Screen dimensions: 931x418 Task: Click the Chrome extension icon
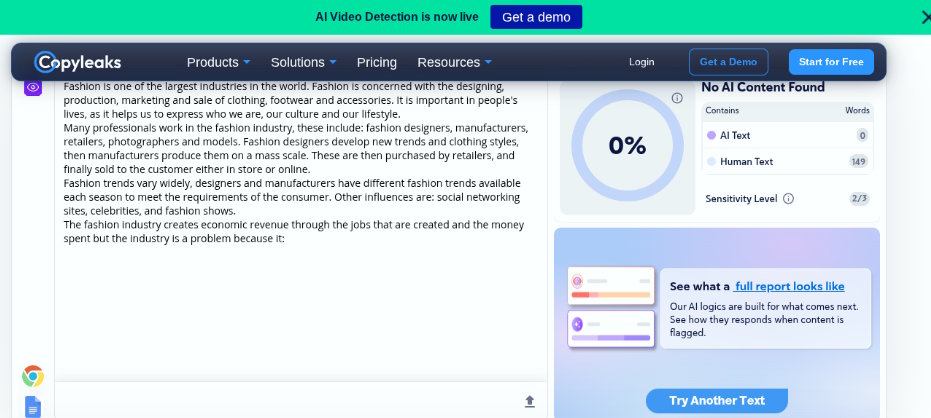click(33, 376)
